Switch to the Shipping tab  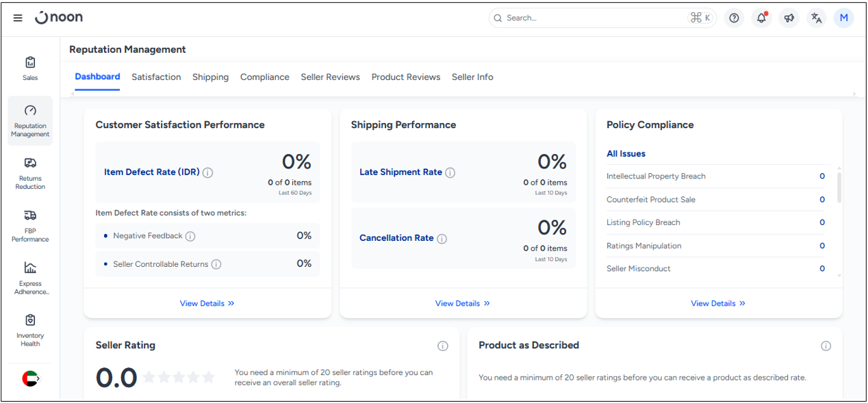click(x=210, y=77)
